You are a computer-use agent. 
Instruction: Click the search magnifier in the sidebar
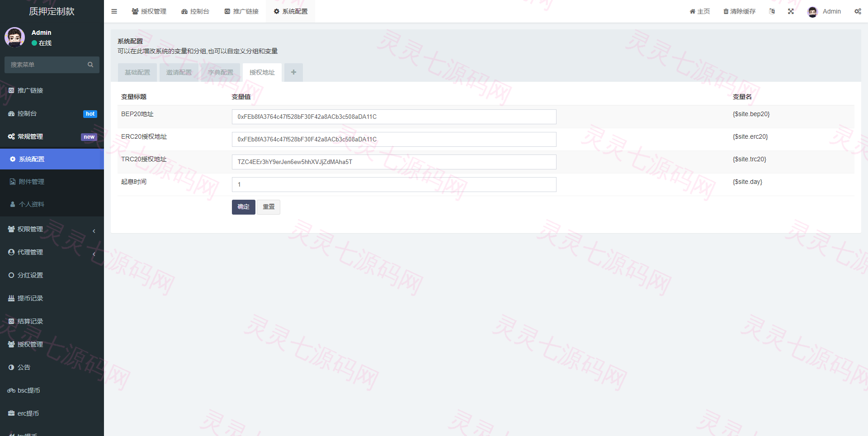[x=90, y=65]
